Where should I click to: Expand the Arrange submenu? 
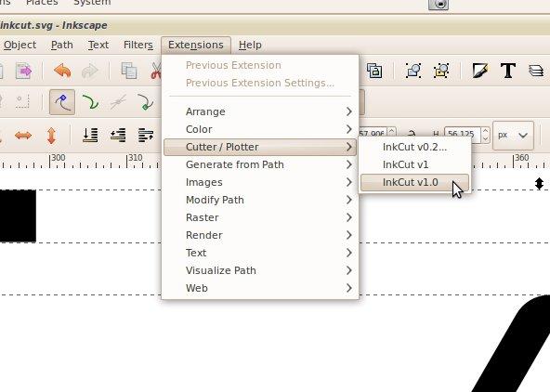(x=260, y=111)
